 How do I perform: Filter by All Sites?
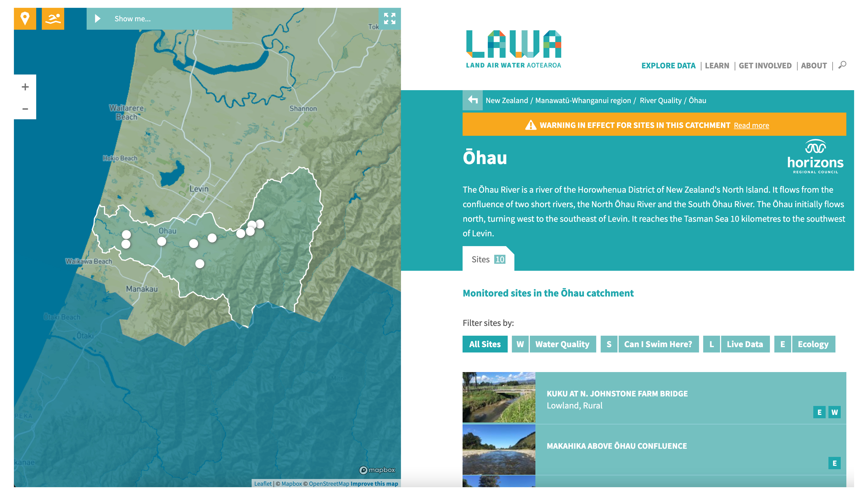coord(485,344)
